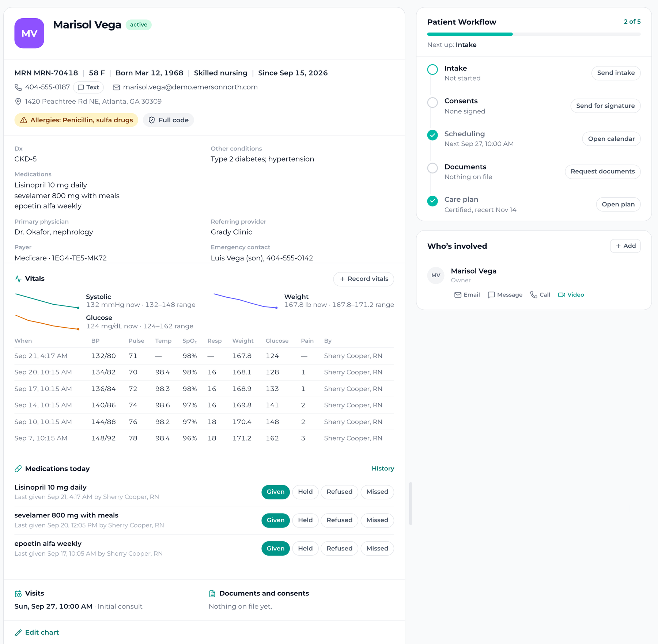The image size is (658, 644).
Task: Click the shield icon in Full code
Action: [152, 120]
